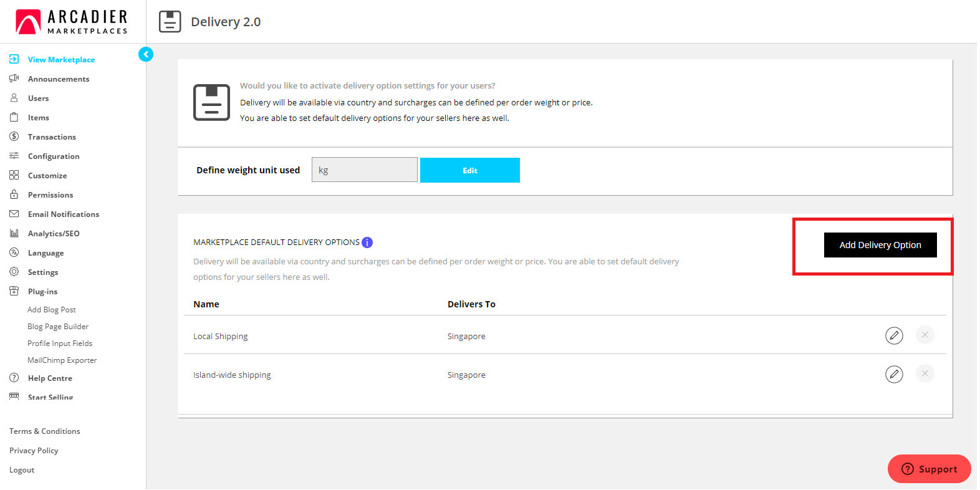The height and width of the screenshot is (490, 980).
Task: Open the Plug-ins menu
Action: (x=42, y=292)
